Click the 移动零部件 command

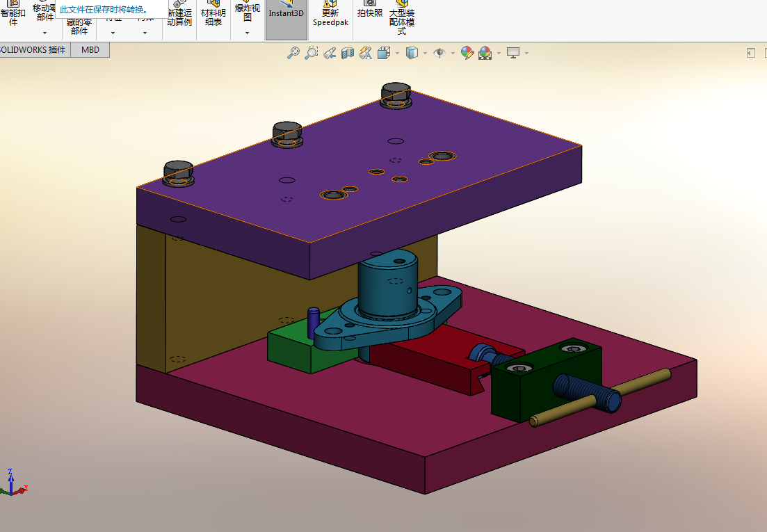[45, 13]
